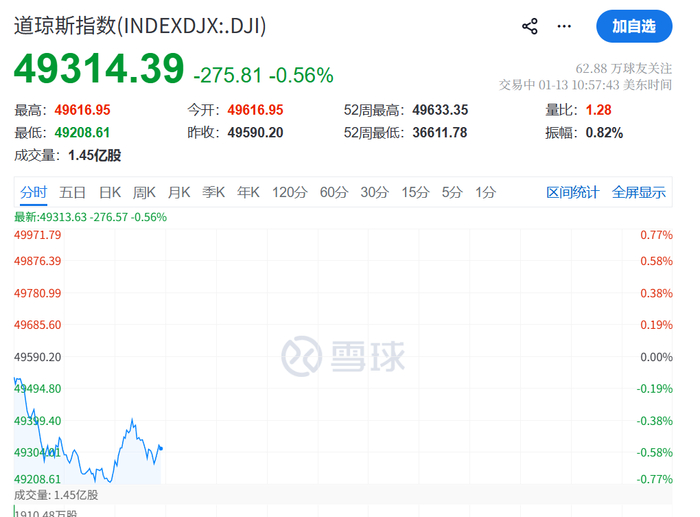Viewport: 700px width, 517px height.
Task: Click 全屏显示 to go fullscreen
Action: 639,192
